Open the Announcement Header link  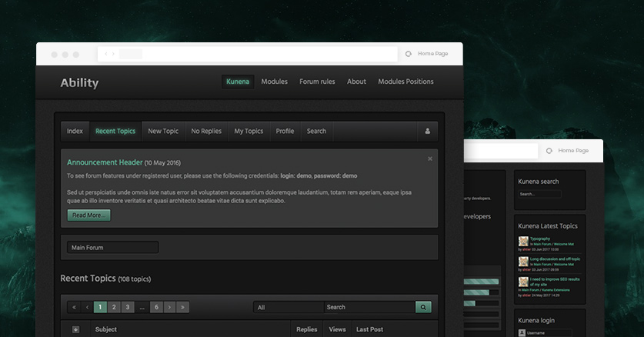[x=105, y=162]
